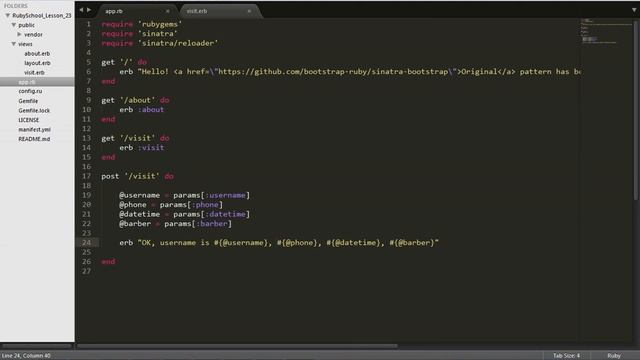The height and width of the screenshot is (360, 640).
Task: Go to next tab with right arrow
Action: (89, 10)
